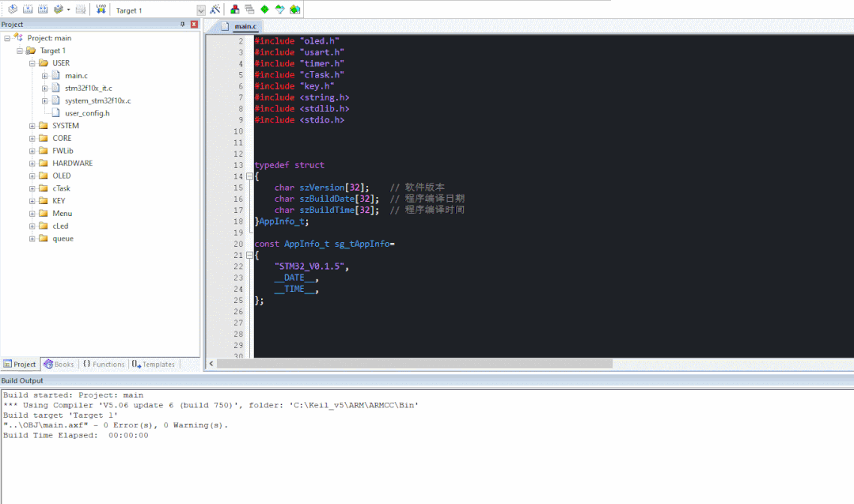Launch the Pack Installer icon
The image size is (854, 504).
point(295,9)
